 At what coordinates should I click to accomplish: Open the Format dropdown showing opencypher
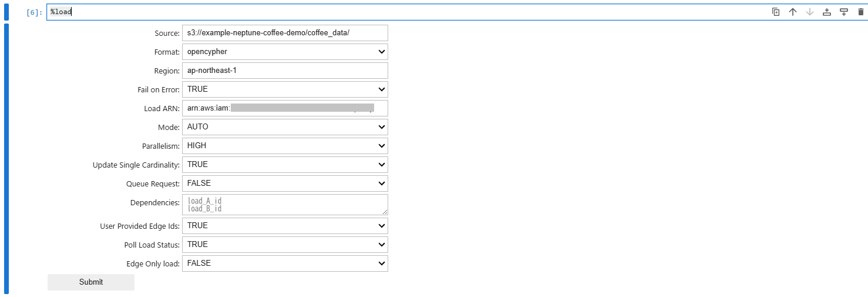[x=285, y=52]
